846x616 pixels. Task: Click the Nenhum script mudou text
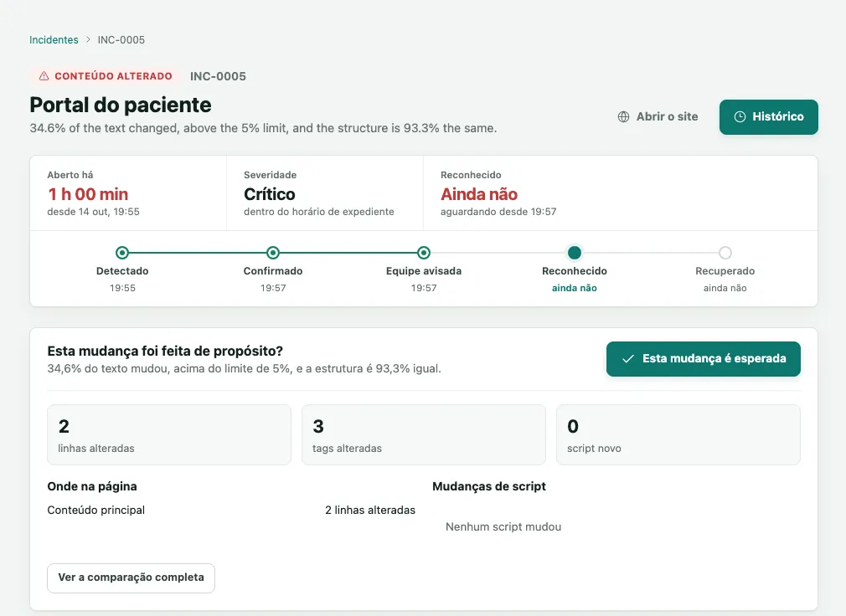pyautogui.click(x=503, y=526)
